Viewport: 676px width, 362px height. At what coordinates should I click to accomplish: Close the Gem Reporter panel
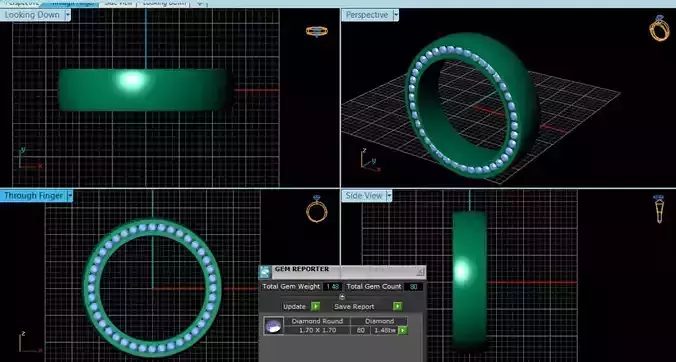(x=419, y=272)
